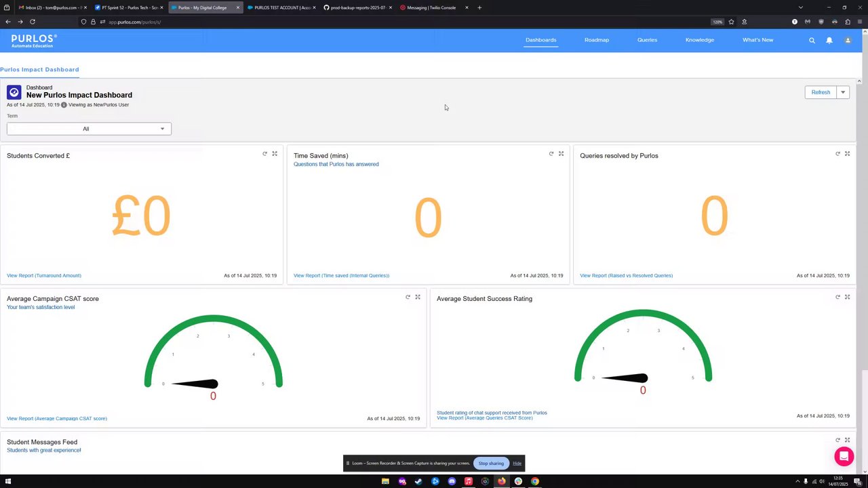Viewport: 868px width, 488px height.
Task: Click the browser address bar URL
Action: pyautogui.click(x=134, y=22)
